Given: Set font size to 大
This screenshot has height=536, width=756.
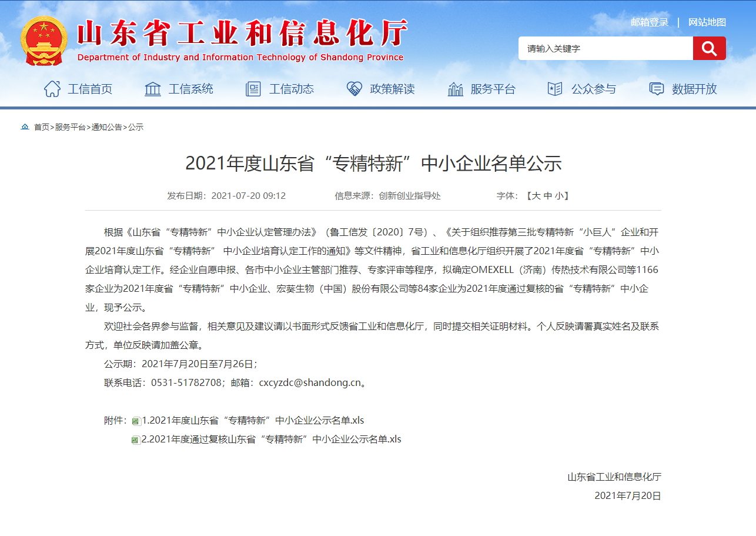Looking at the screenshot, I should (536, 196).
